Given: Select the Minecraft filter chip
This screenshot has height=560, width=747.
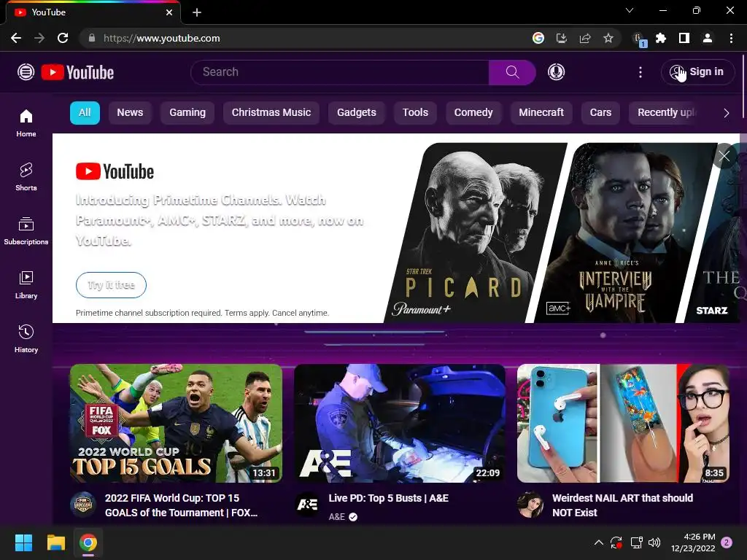Looking at the screenshot, I should (541, 113).
